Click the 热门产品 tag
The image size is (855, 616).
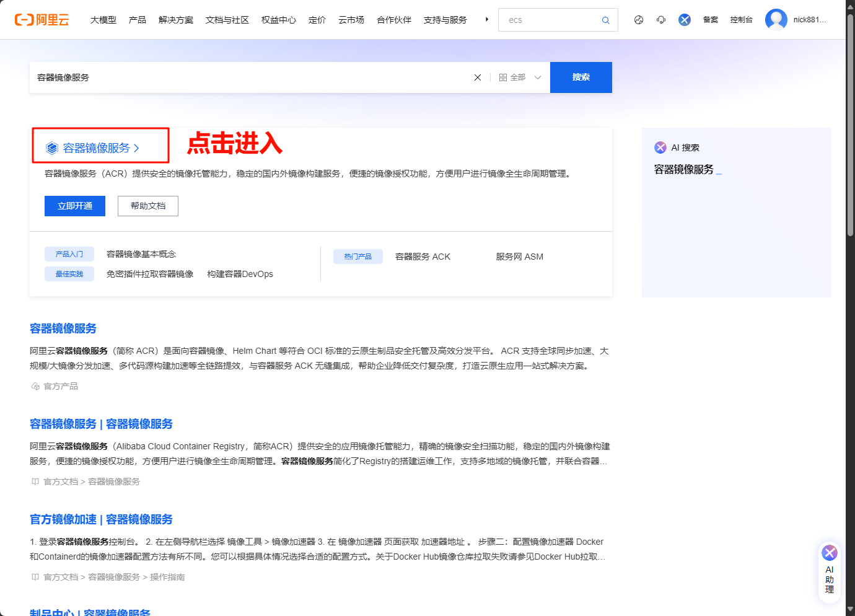(358, 257)
